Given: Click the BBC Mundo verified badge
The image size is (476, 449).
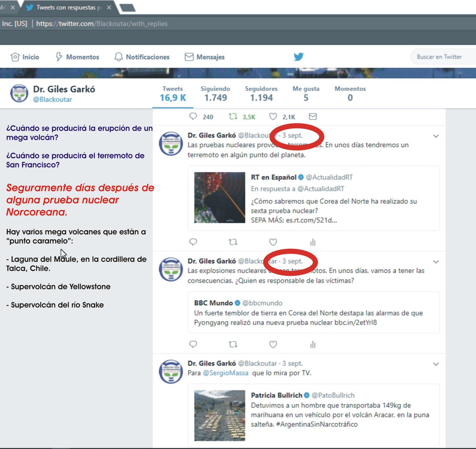Looking at the screenshot, I should (x=238, y=303).
